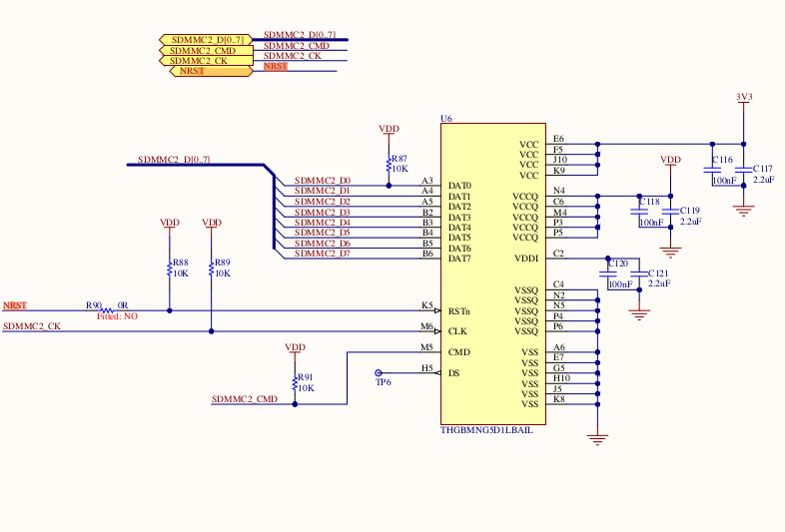This screenshot has width=785, height=532.
Task: Select pin number E6
Action: coord(558,139)
